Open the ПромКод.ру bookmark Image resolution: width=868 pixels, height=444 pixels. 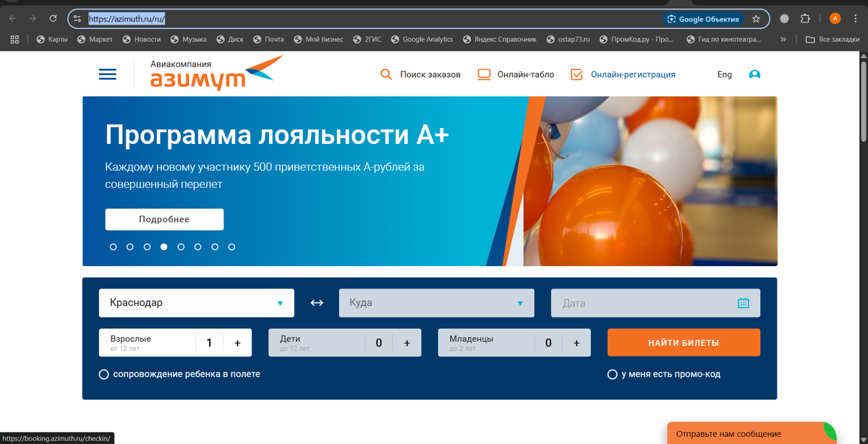[x=636, y=40]
